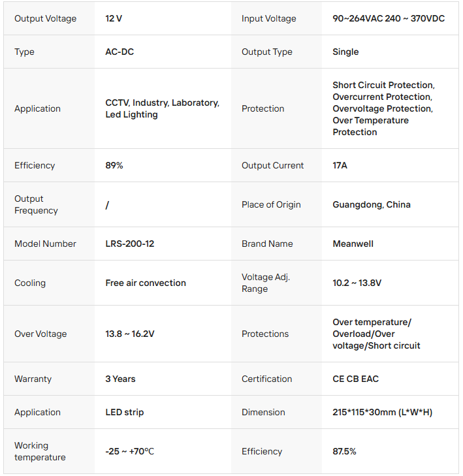Select the 89% efficiency value

(114, 165)
